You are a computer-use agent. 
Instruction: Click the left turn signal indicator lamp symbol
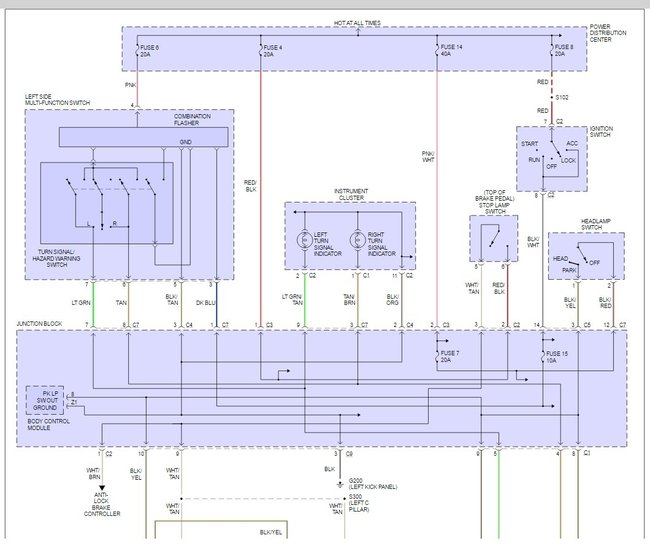click(x=305, y=240)
